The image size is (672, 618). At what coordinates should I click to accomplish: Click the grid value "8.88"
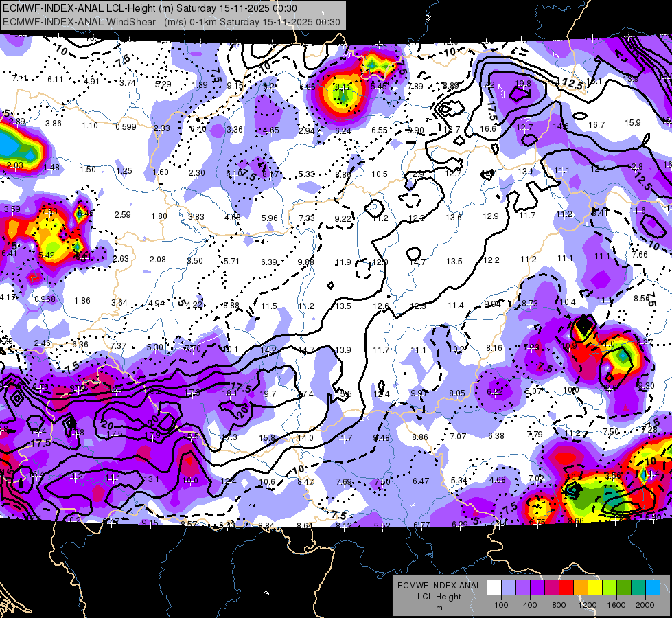(x=231, y=306)
